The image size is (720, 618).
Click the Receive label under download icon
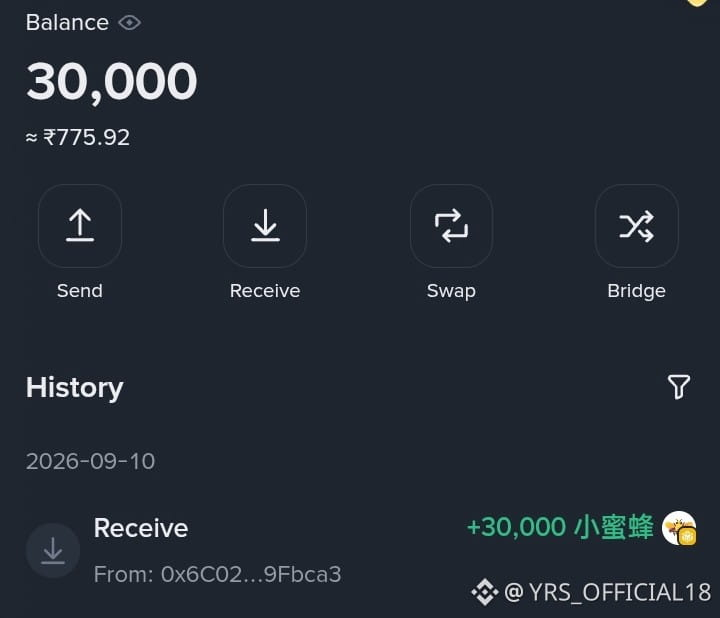point(265,291)
